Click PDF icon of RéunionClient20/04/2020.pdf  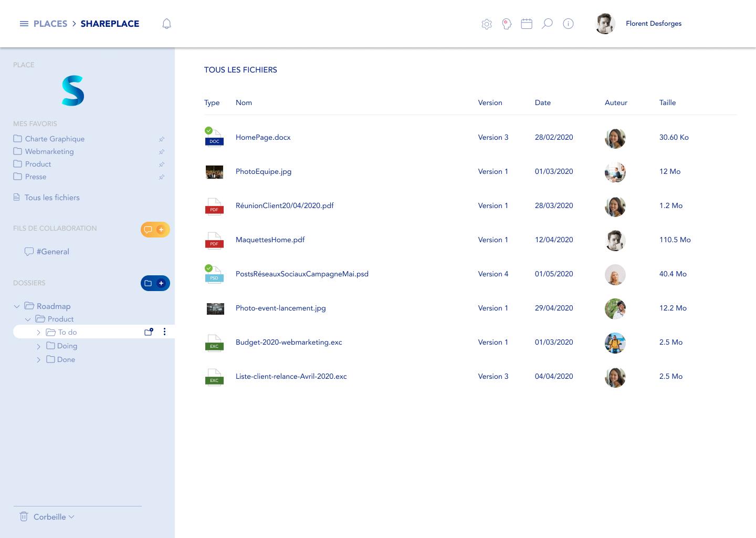[214, 206]
